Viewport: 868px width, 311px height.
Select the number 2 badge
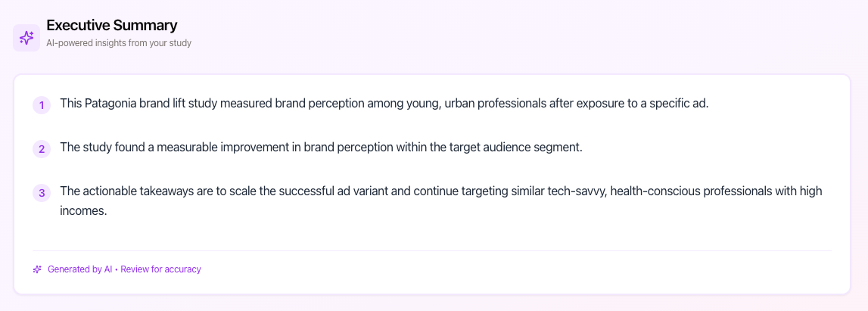42,149
